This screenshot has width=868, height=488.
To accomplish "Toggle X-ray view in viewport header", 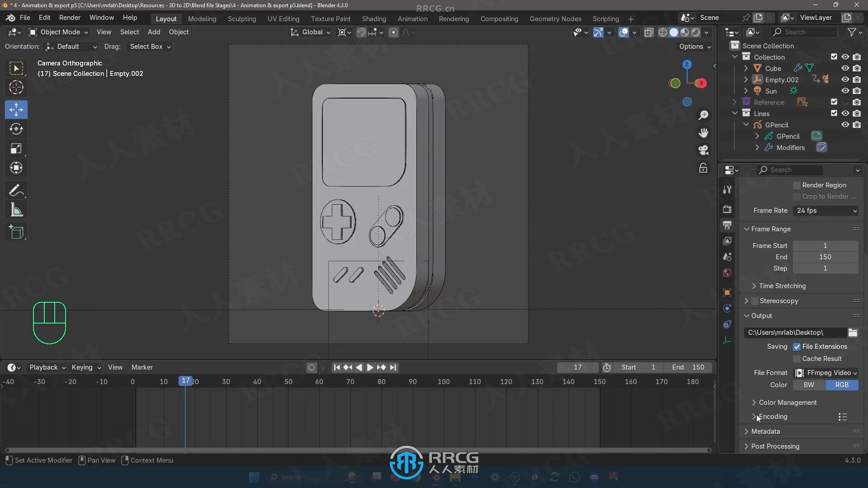I will (x=649, y=32).
